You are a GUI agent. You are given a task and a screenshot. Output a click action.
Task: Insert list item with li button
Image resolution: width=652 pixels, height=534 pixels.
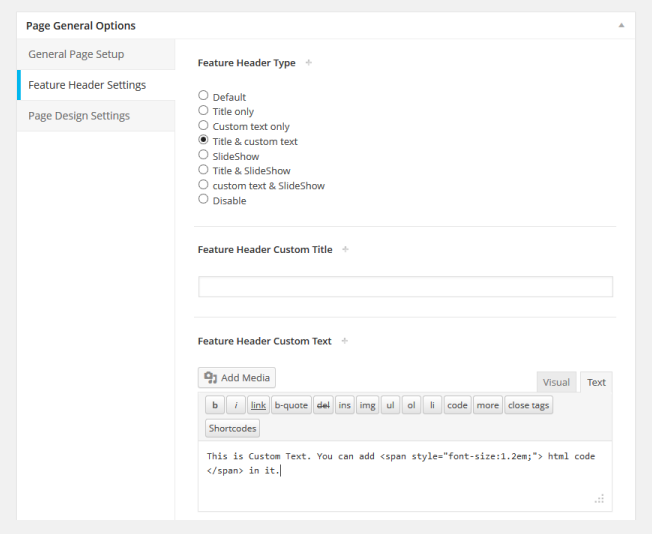point(432,405)
